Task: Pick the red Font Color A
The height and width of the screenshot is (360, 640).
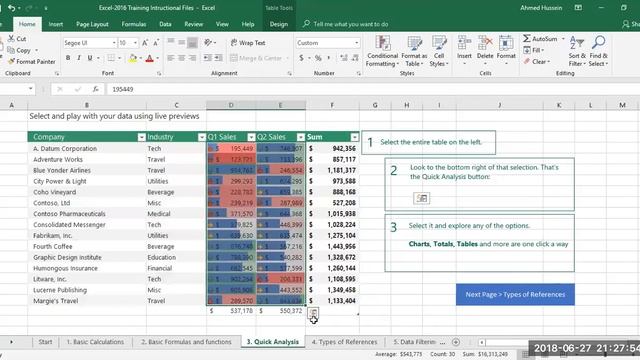Action: pos(149,58)
